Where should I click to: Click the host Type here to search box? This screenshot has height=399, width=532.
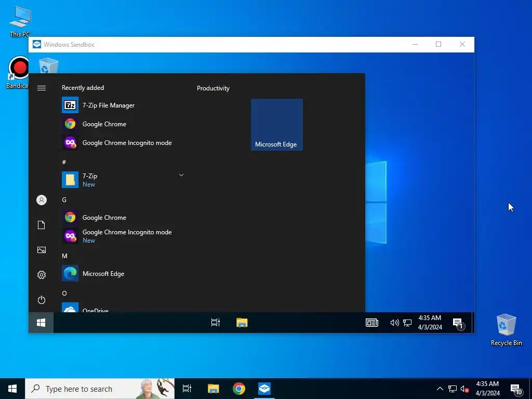pyautogui.click(x=100, y=389)
